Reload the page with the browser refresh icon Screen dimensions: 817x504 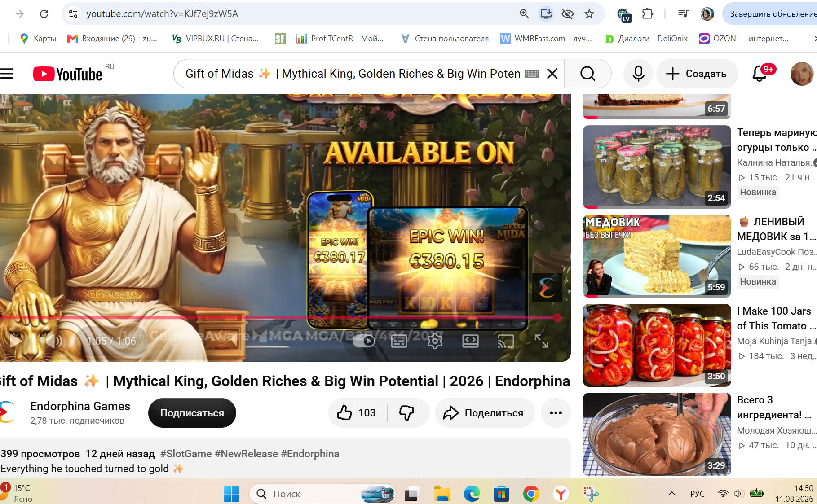44,14
